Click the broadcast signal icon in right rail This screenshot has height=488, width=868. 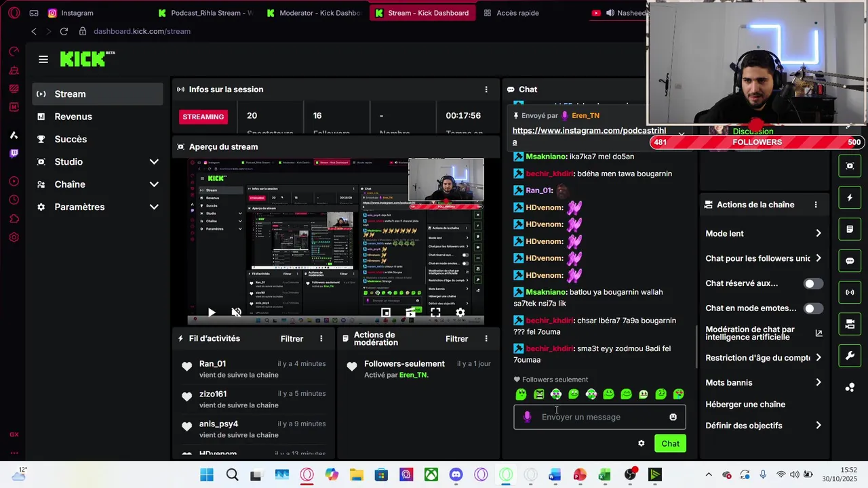(850, 293)
